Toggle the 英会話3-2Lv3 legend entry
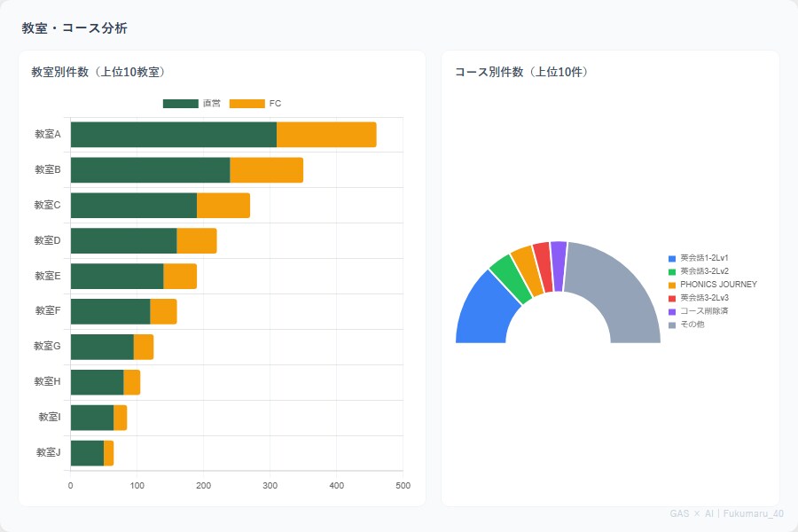The image size is (798, 532). [699, 298]
